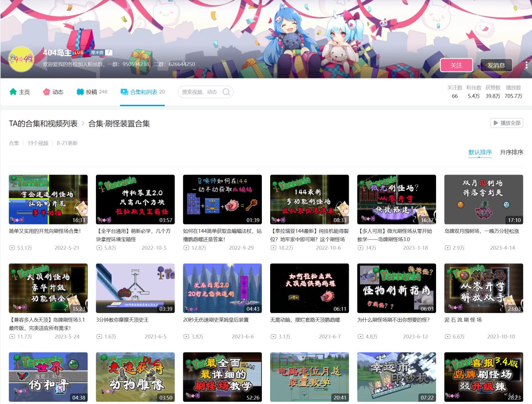Screen dimensions: 532x404
Task: Open the 08:33 多功能刷怪场 thumbnail
Action: pos(310,200)
